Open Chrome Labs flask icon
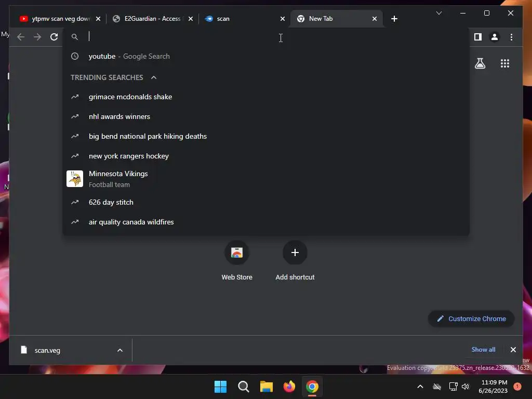532x399 pixels. 480,63
